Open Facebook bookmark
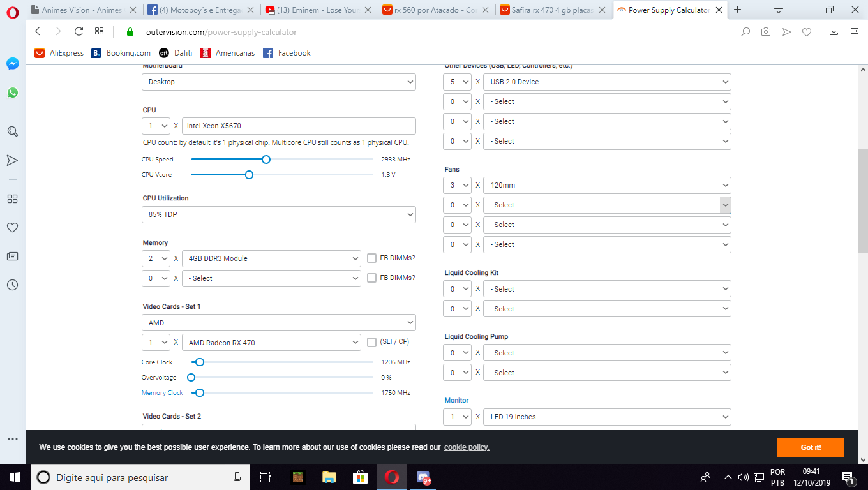Viewport: 868px width, 490px height. point(287,53)
